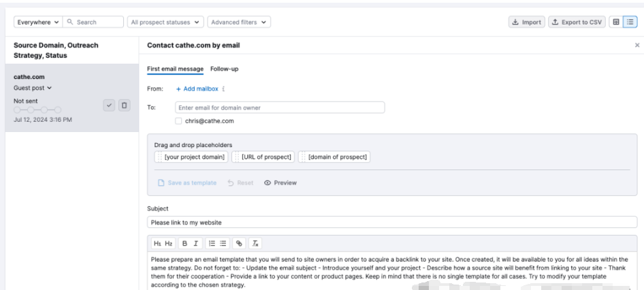Open the Guest post strategy dropdown

click(33, 88)
